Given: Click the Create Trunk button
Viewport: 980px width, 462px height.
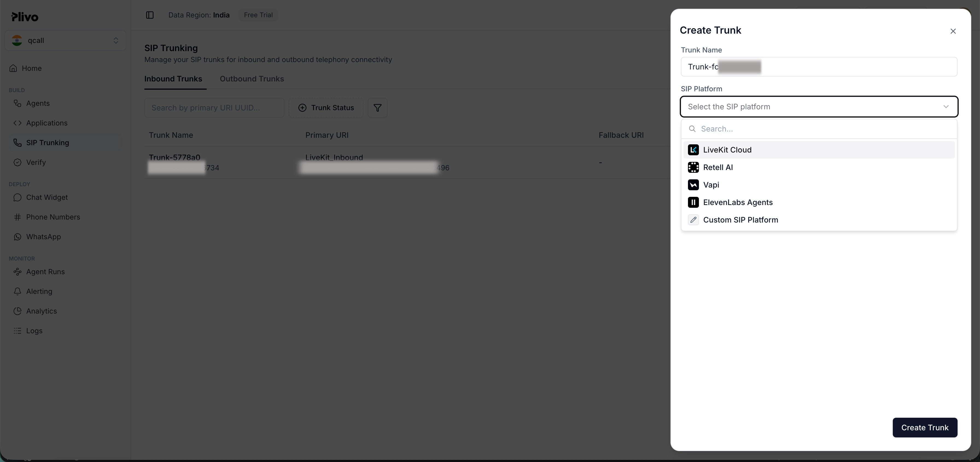Looking at the screenshot, I should (x=925, y=428).
